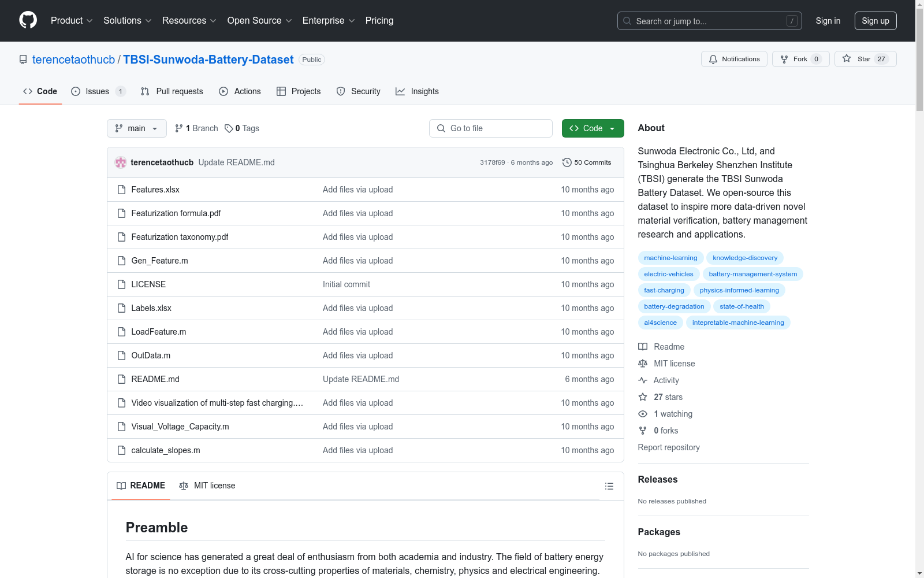Open README outline list icon
924x578 pixels.
pos(609,486)
